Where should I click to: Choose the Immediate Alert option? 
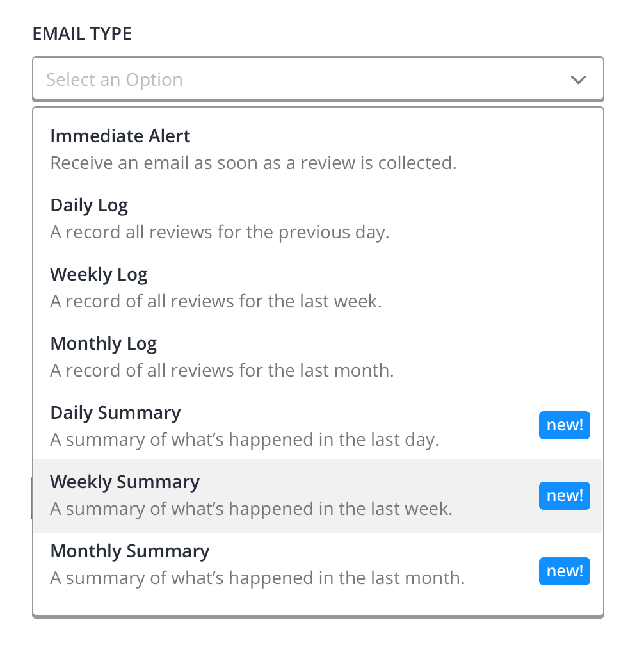pyautogui.click(x=318, y=149)
